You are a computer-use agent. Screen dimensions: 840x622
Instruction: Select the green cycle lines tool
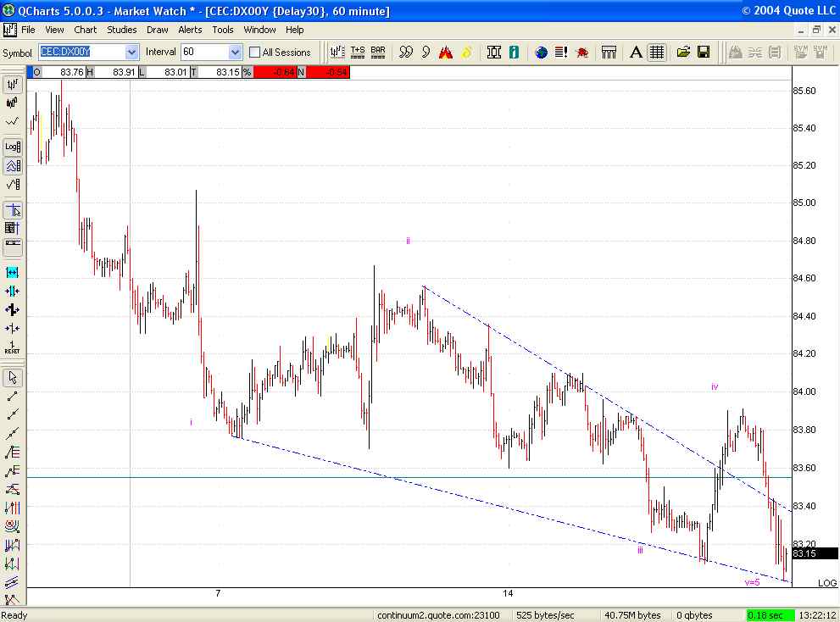point(12,563)
